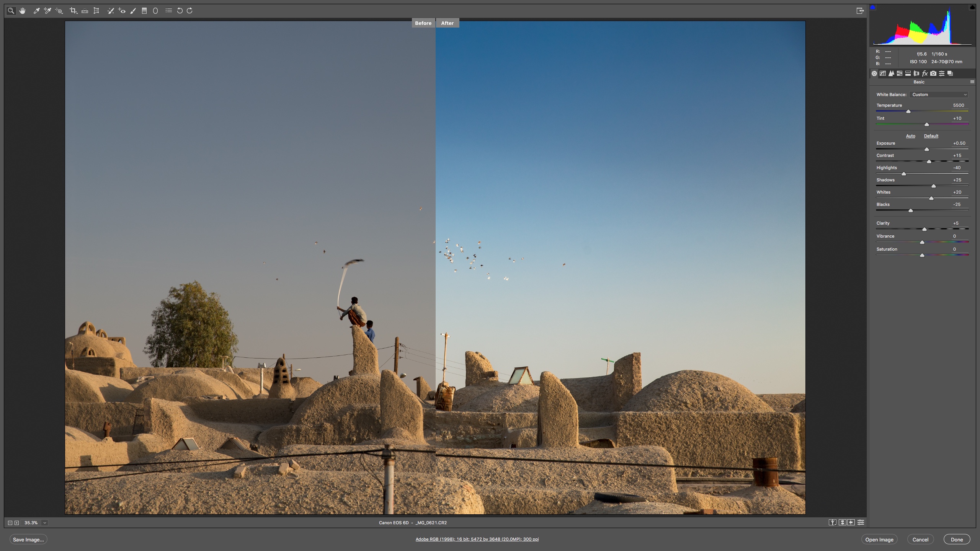Image resolution: width=980 pixels, height=551 pixels.
Task: Adjust the Highlights slider handle
Action: (904, 174)
